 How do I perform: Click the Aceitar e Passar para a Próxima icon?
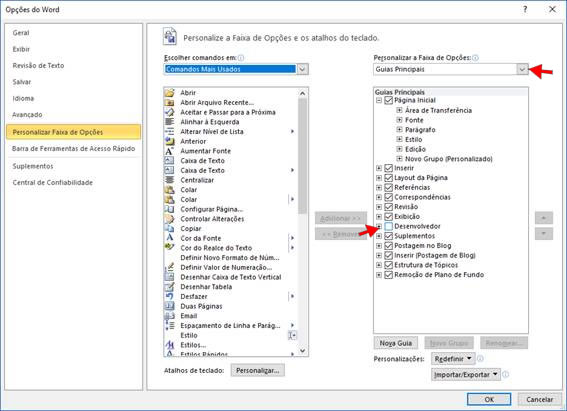pyautogui.click(x=169, y=112)
